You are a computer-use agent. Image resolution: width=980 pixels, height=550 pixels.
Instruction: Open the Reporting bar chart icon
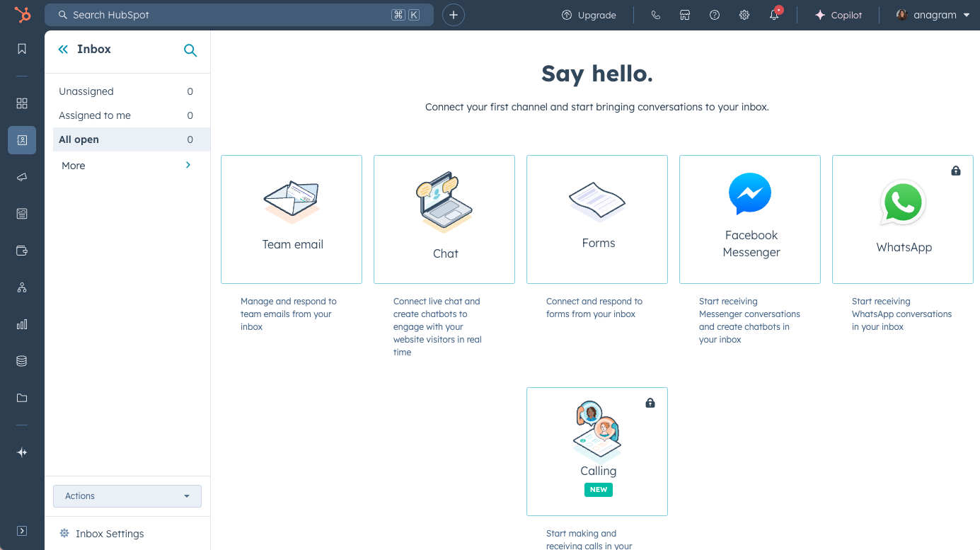[22, 324]
